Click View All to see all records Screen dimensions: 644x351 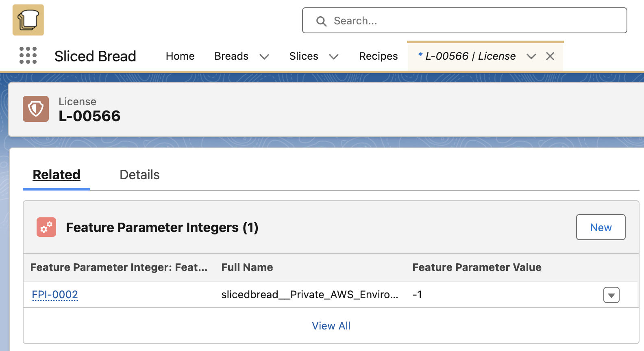click(331, 325)
